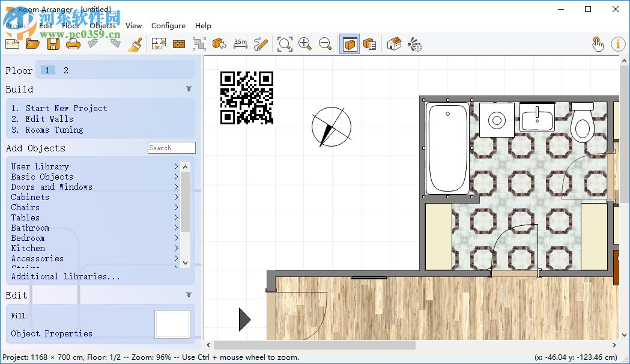The width and height of the screenshot is (630, 364).
Task: Activate the 3.5m measure dimension tool
Action: 240,44
